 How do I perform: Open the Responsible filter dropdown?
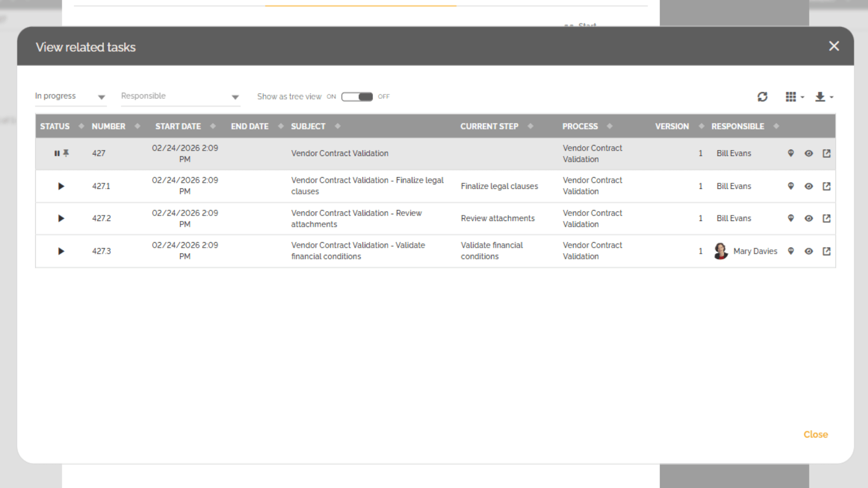[x=180, y=96]
